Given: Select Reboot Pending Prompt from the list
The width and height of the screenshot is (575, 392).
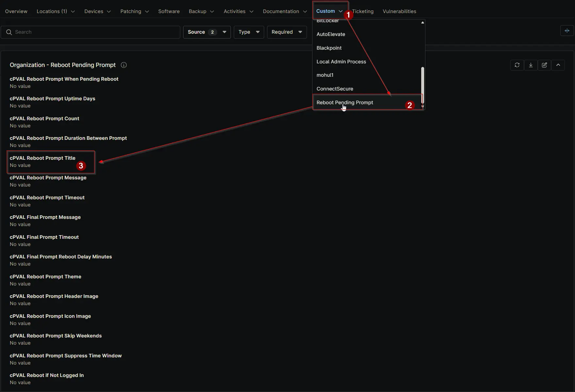Looking at the screenshot, I should 345,103.
